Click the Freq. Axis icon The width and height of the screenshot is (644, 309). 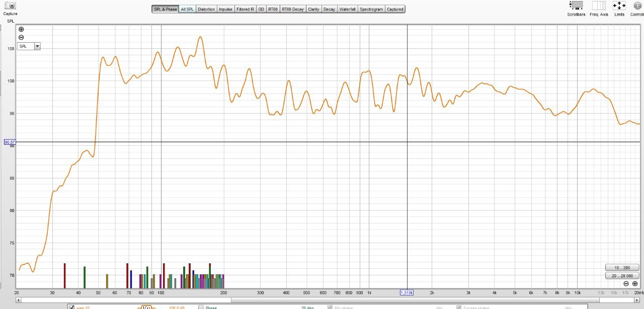(x=599, y=6)
